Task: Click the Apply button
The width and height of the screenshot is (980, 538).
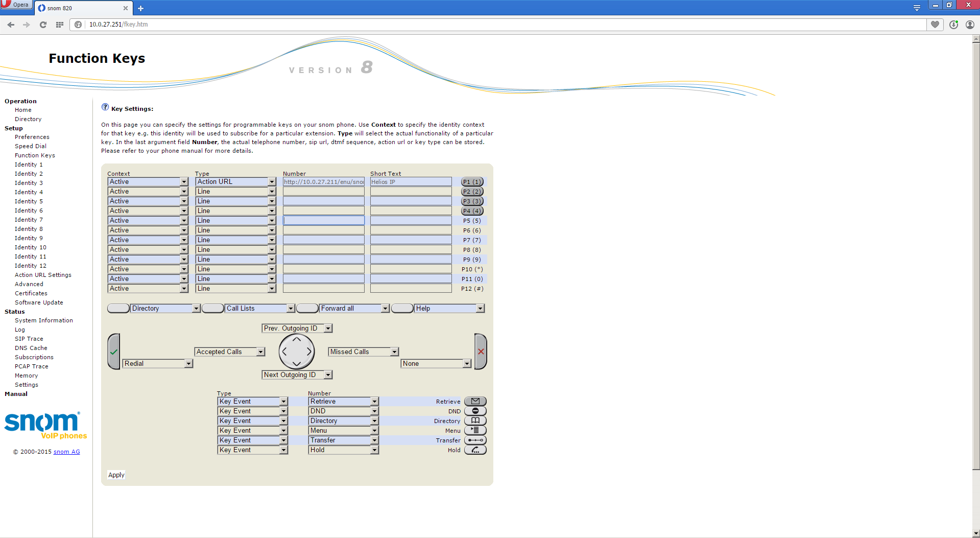Action: [116, 475]
